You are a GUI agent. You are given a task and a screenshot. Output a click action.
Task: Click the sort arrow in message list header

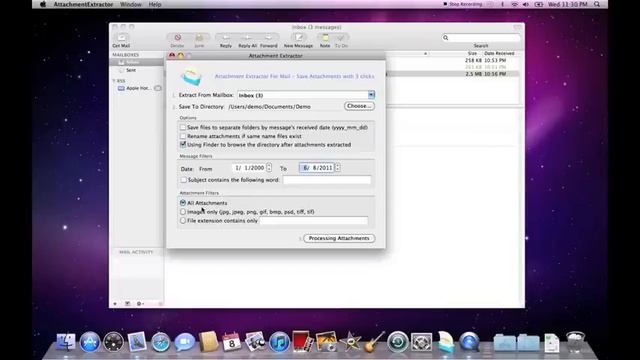[425, 53]
